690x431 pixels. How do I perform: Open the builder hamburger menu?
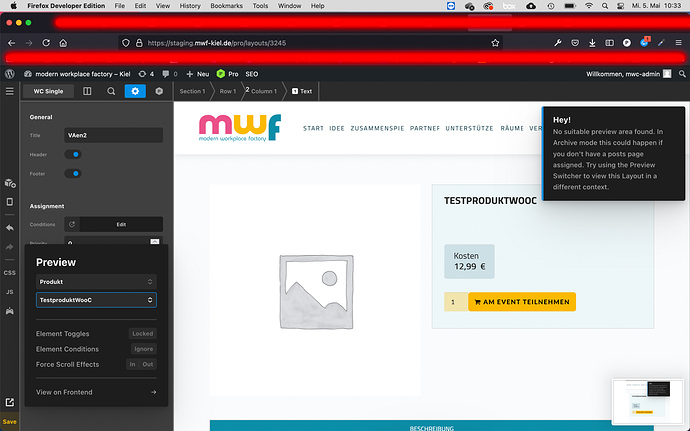point(9,91)
